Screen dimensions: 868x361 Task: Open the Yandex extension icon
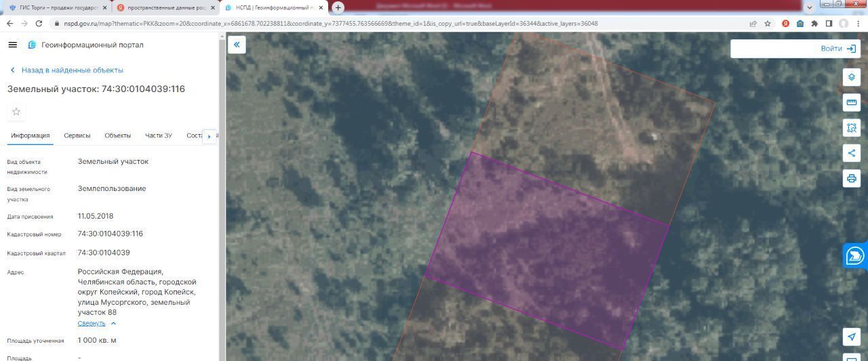click(x=785, y=23)
